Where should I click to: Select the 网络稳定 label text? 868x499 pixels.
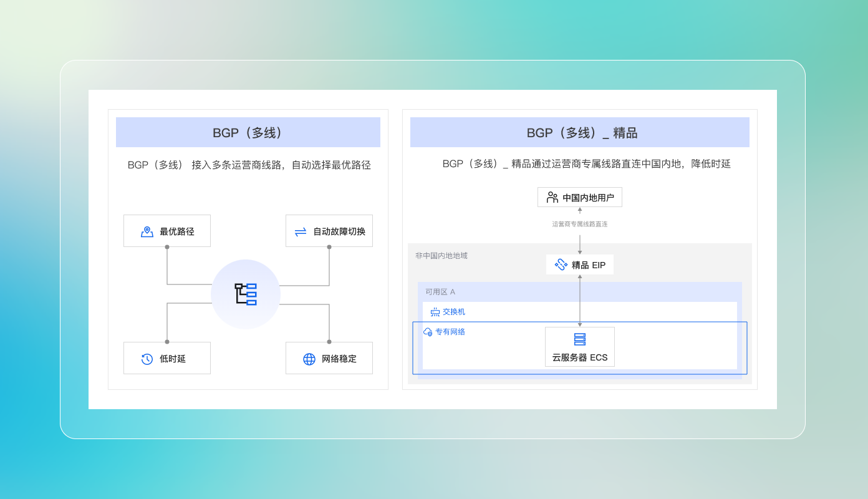tap(339, 359)
